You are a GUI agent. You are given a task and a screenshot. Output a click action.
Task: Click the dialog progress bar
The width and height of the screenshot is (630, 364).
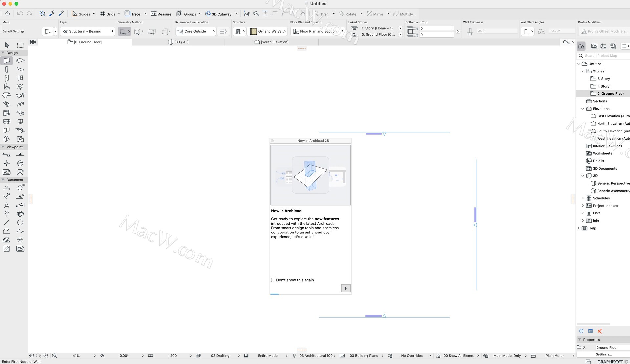point(310,294)
